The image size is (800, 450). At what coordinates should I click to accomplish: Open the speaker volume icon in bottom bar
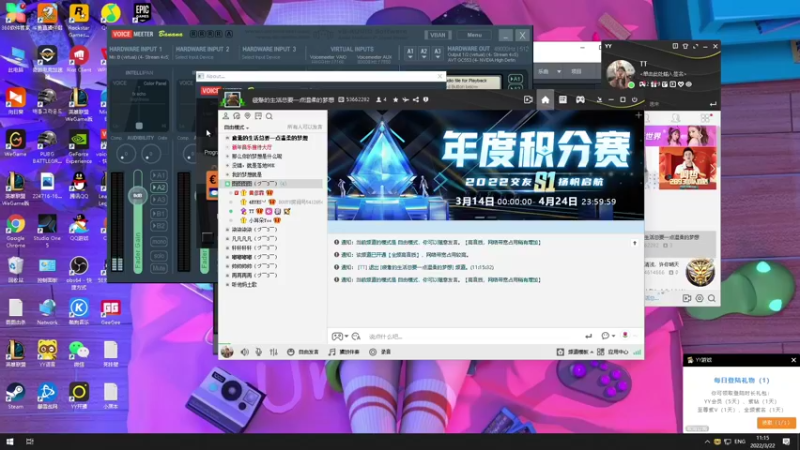pos(244,352)
